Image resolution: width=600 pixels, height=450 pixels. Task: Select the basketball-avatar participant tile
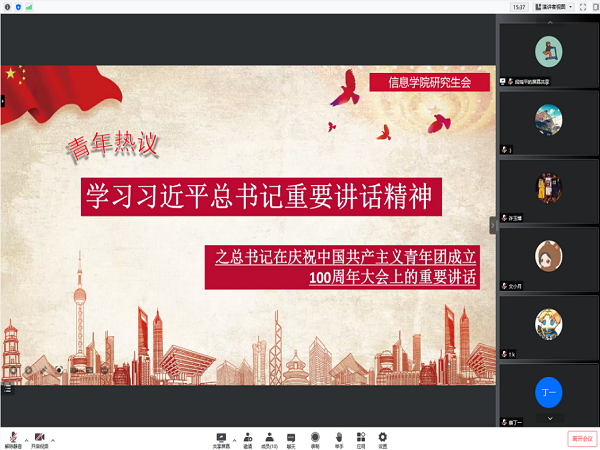tap(549, 191)
